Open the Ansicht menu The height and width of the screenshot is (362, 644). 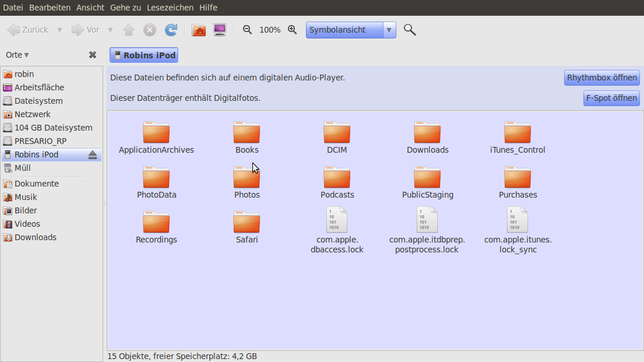coord(90,8)
